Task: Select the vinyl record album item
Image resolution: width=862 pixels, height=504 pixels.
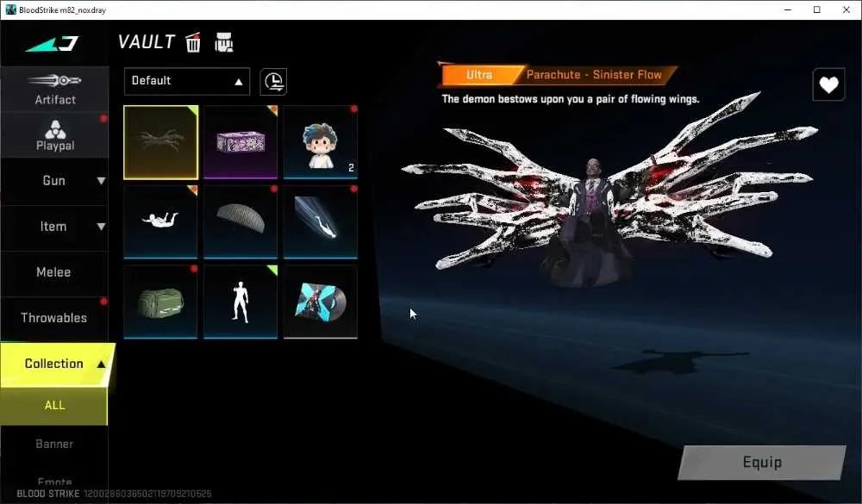Action: point(321,302)
